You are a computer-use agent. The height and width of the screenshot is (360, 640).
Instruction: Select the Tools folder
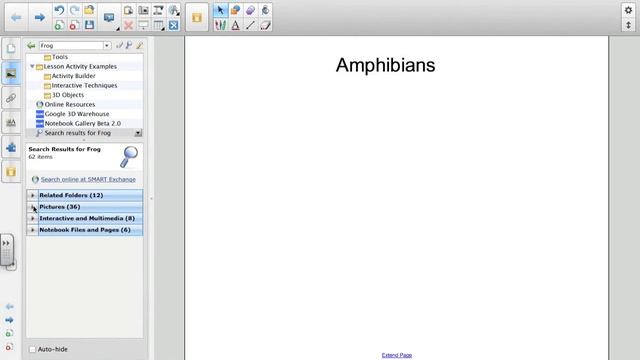point(60,57)
